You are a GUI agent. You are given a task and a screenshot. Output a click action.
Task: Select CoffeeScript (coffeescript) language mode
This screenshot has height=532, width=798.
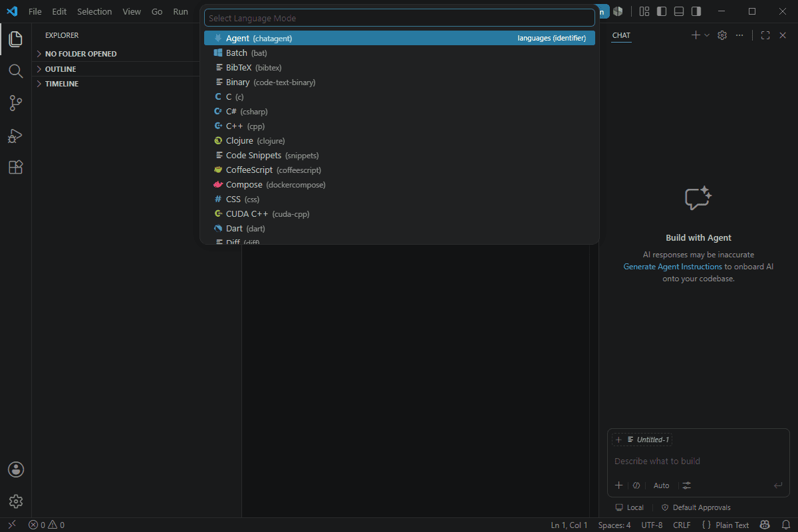coord(400,170)
